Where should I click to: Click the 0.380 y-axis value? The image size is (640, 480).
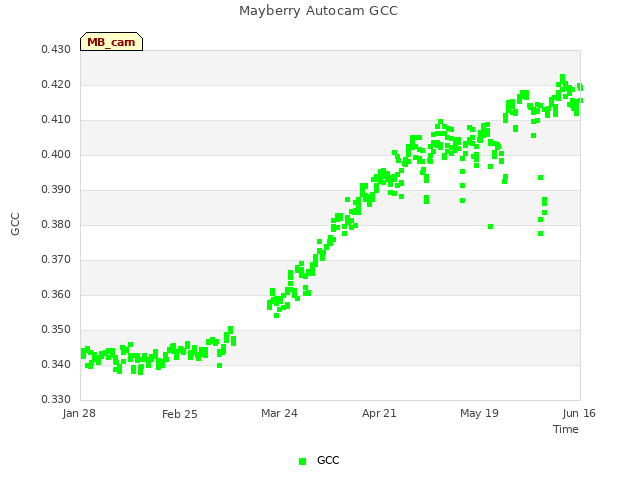pos(56,224)
